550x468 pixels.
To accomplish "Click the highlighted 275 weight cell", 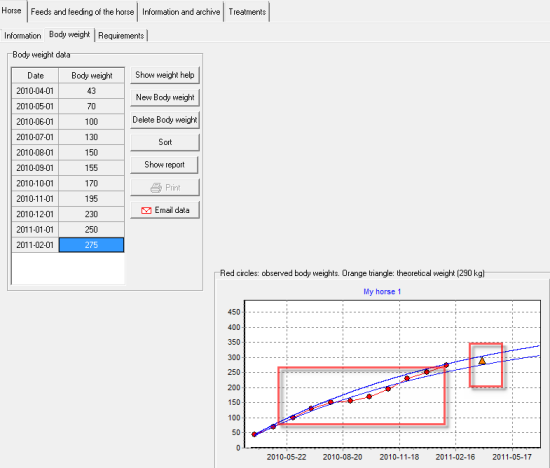I will [92, 245].
